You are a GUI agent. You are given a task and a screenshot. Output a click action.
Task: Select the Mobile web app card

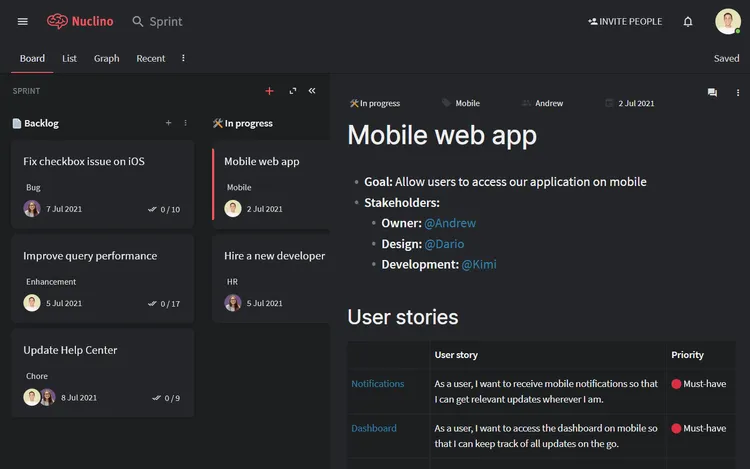coord(271,184)
